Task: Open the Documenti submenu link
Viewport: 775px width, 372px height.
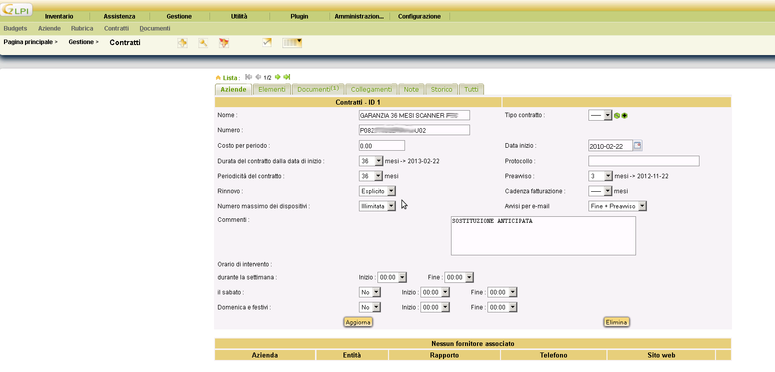Action: [x=155, y=29]
